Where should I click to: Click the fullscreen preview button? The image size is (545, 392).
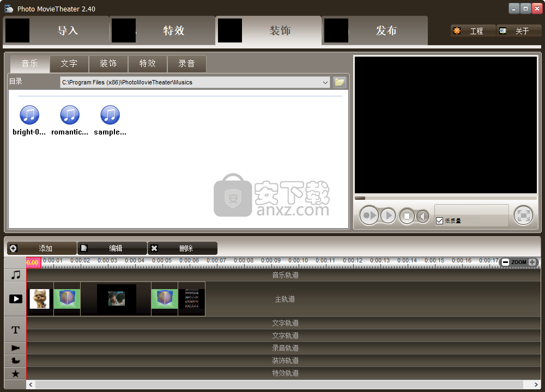pos(523,216)
